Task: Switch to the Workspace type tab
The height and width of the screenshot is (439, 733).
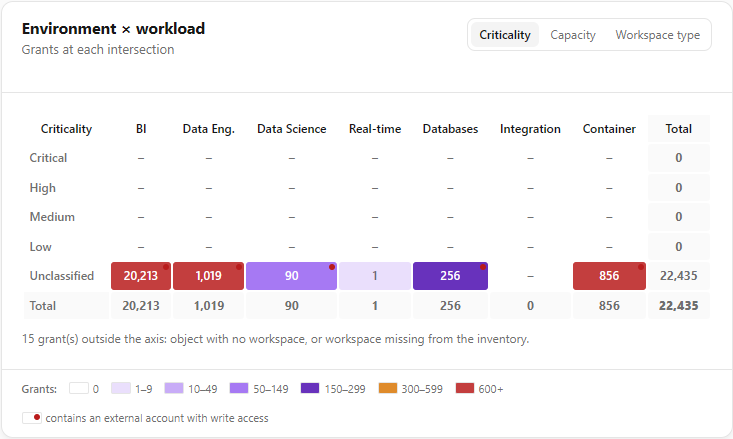Action: click(x=657, y=35)
